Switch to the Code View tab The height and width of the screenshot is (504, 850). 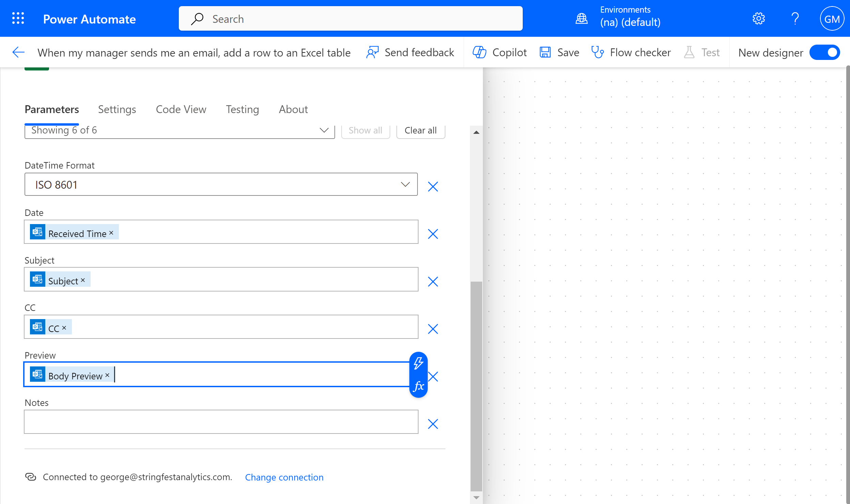tap(181, 109)
